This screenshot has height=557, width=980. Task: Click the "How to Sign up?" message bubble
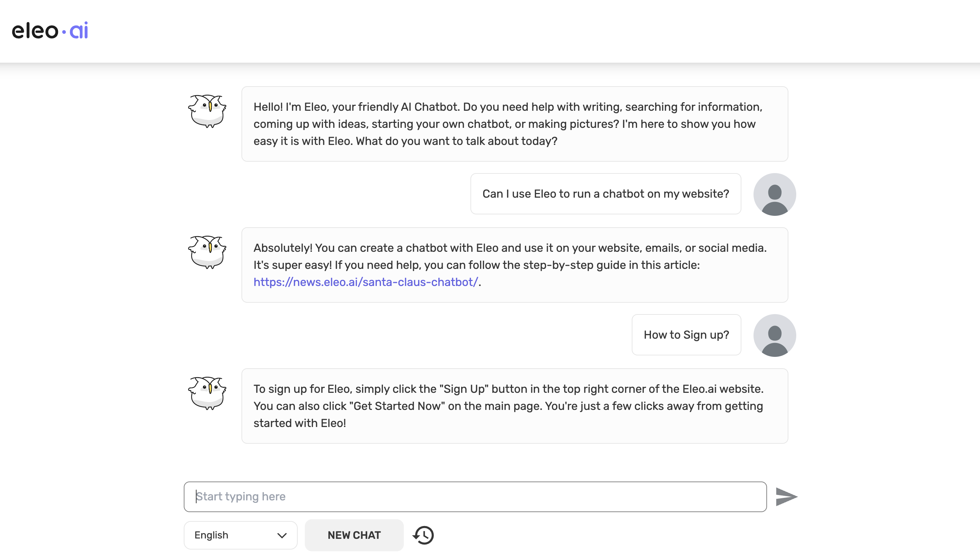(x=686, y=335)
